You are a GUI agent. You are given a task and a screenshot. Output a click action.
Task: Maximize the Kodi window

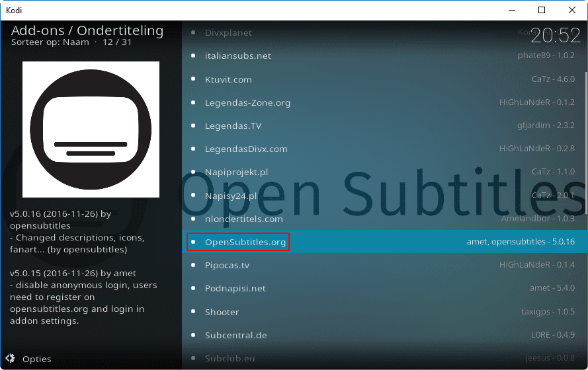(x=542, y=10)
